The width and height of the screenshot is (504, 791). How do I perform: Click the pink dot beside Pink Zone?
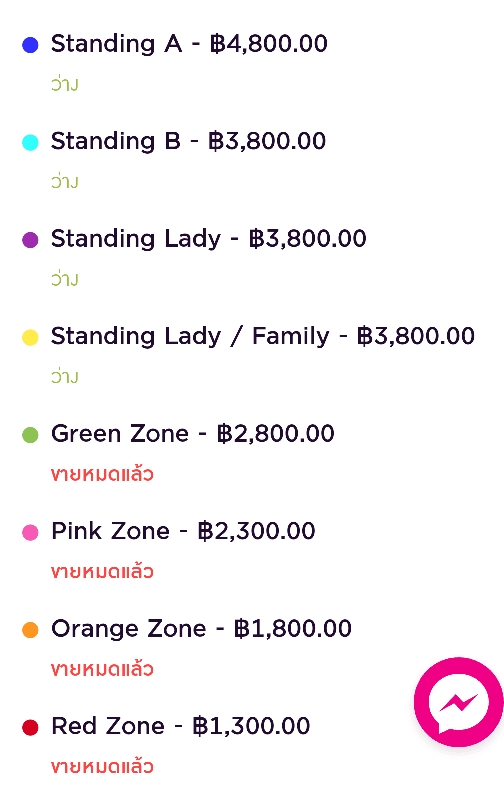coord(30,532)
